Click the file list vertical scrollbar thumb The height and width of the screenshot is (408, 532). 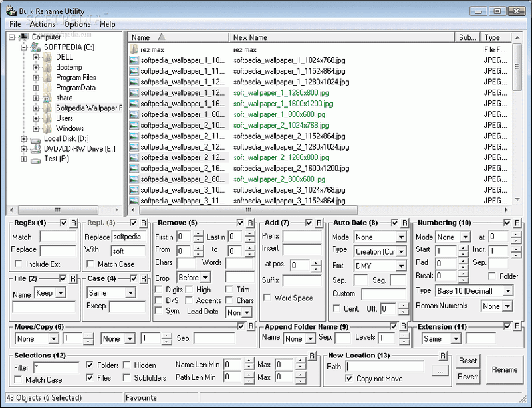click(x=517, y=66)
